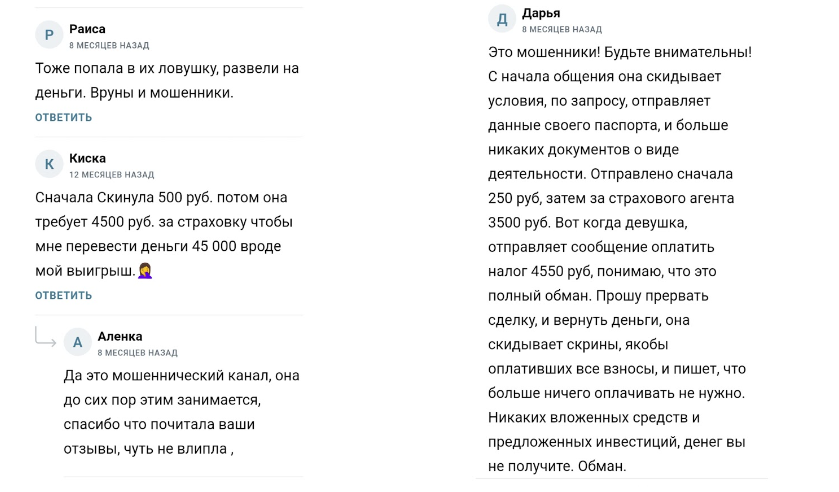The width and height of the screenshot is (839, 492).
Task: Click the timestamp under Дарья's name
Action: [x=561, y=30]
